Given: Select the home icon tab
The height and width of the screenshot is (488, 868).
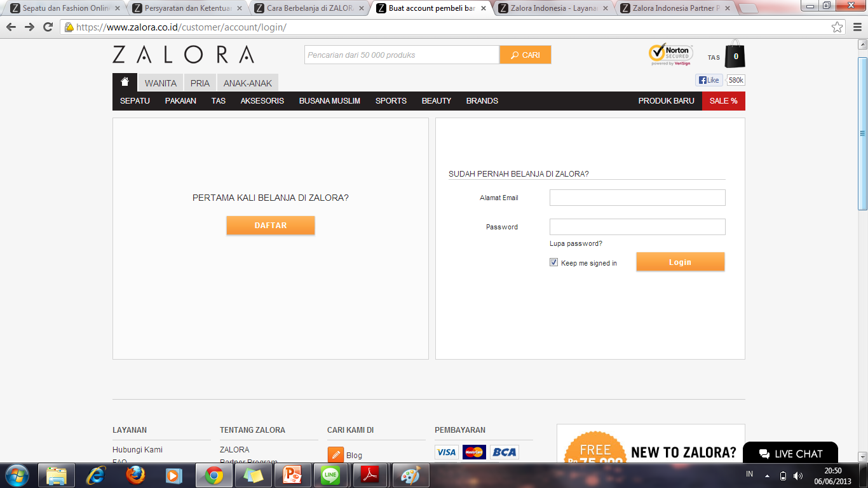Looking at the screenshot, I should [x=125, y=81].
